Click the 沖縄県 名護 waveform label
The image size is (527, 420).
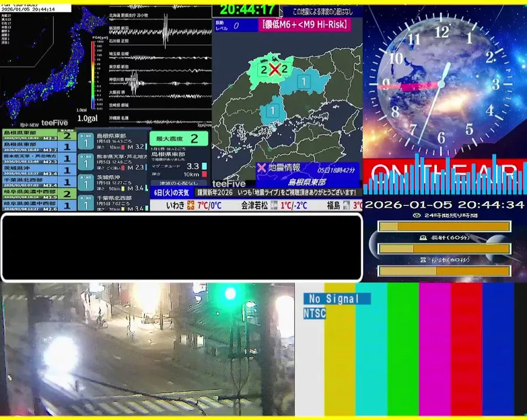click(x=118, y=118)
